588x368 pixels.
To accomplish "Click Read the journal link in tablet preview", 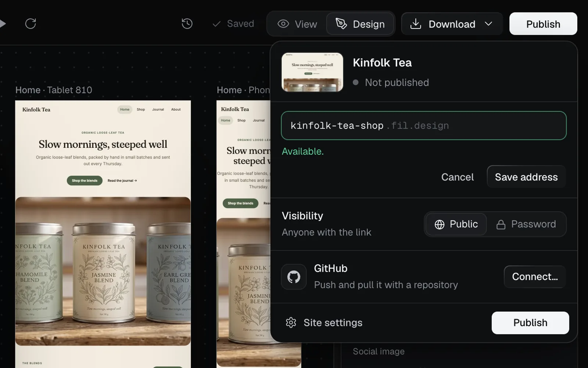I will pyautogui.click(x=122, y=181).
